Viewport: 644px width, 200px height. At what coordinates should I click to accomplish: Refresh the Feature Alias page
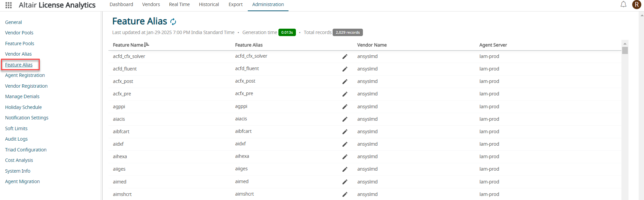pyautogui.click(x=173, y=22)
